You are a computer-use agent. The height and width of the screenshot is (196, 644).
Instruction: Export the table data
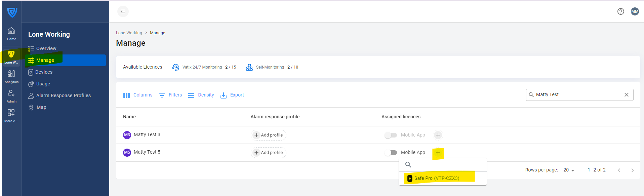click(x=232, y=95)
